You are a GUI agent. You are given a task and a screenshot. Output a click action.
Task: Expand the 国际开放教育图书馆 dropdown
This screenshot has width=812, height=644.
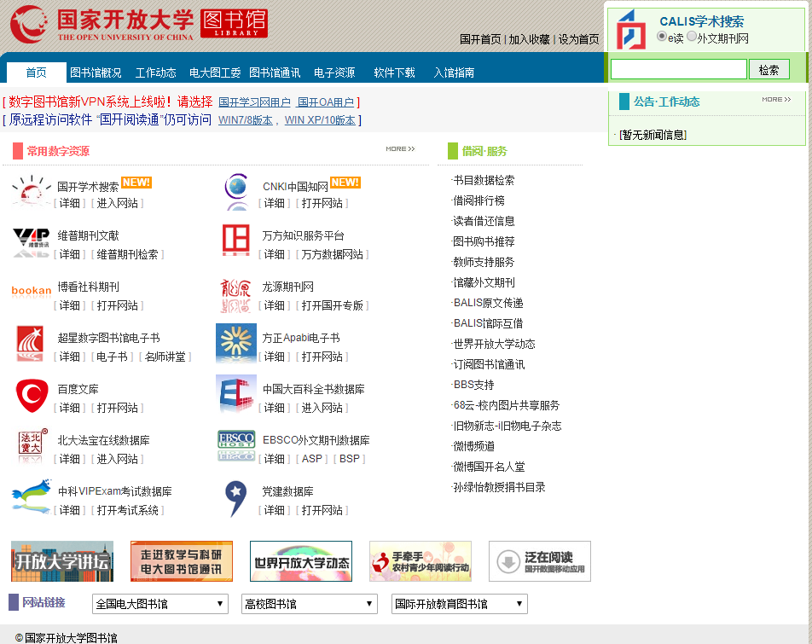[x=460, y=604]
